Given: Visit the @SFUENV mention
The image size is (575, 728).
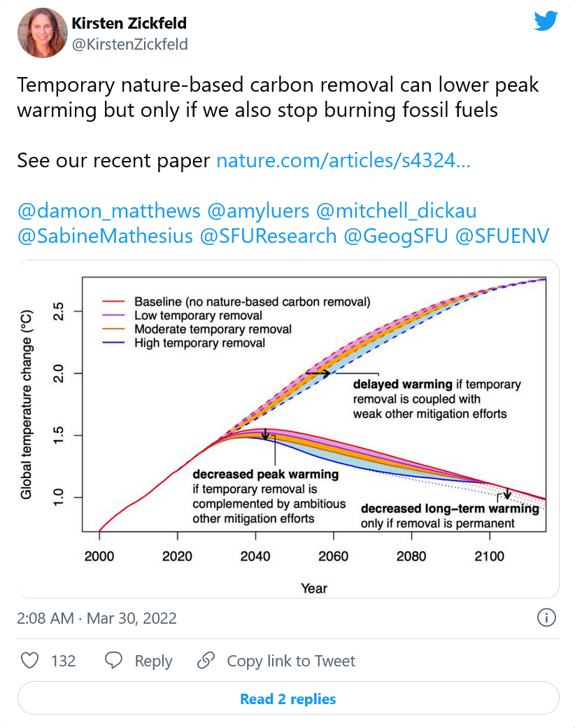Looking at the screenshot, I should (x=502, y=236).
